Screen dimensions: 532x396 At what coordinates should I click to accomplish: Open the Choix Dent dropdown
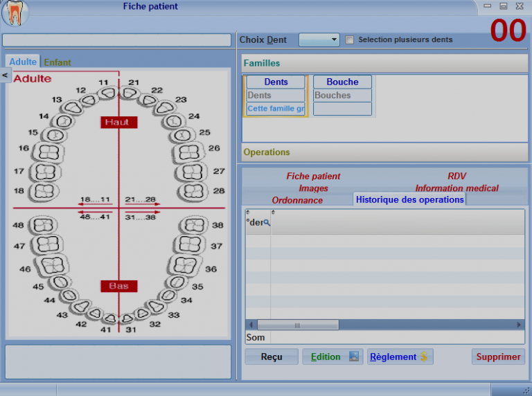click(x=319, y=39)
